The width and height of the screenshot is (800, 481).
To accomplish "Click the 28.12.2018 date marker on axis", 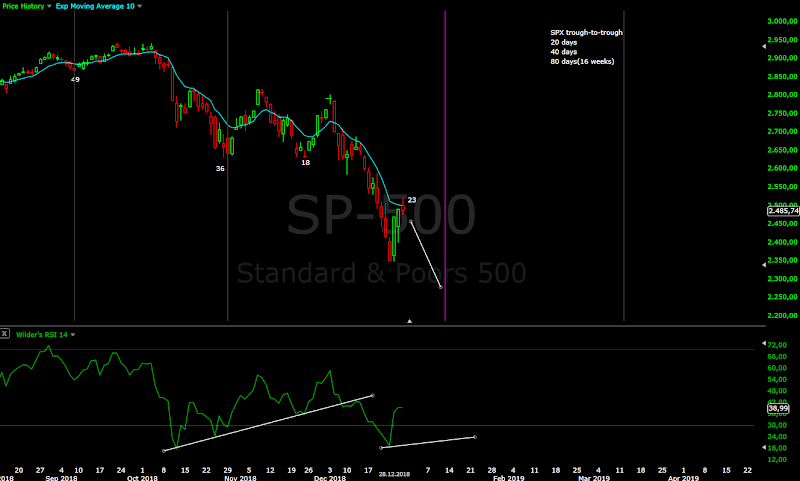I will (394, 474).
